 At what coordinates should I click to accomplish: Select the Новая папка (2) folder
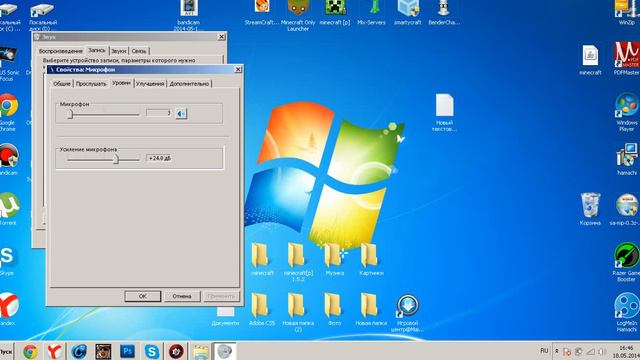(298, 312)
